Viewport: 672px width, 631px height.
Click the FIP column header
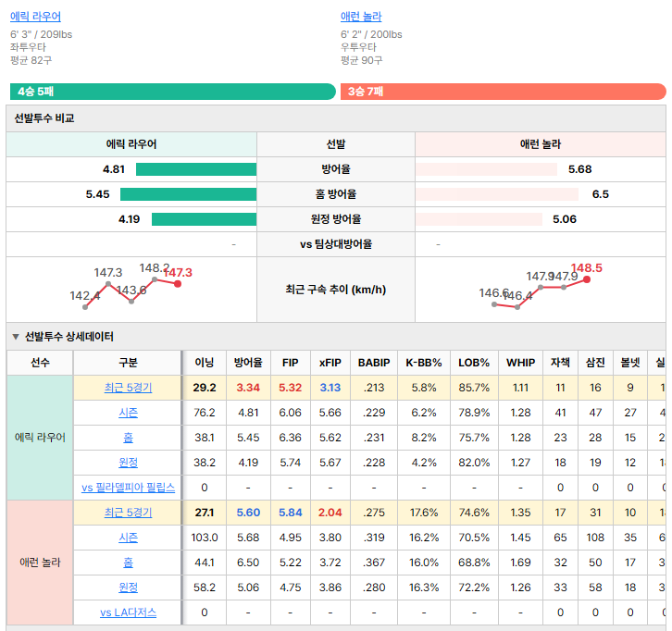pos(290,363)
